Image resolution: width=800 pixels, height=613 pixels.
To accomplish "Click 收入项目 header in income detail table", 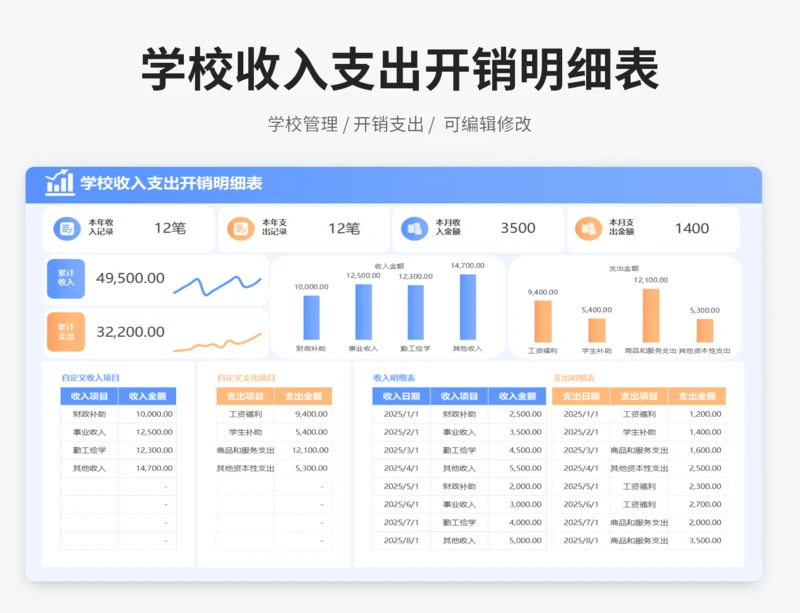I will (459, 396).
